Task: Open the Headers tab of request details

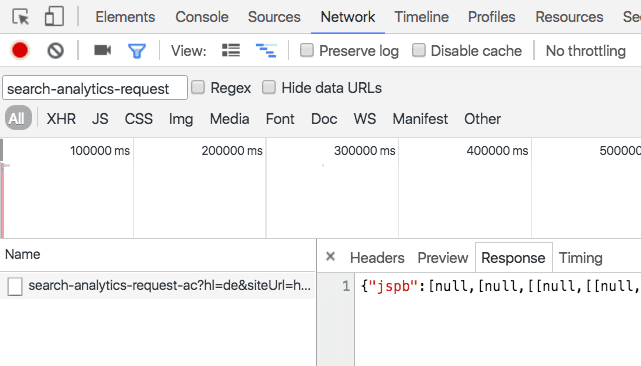Action: [x=377, y=258]
